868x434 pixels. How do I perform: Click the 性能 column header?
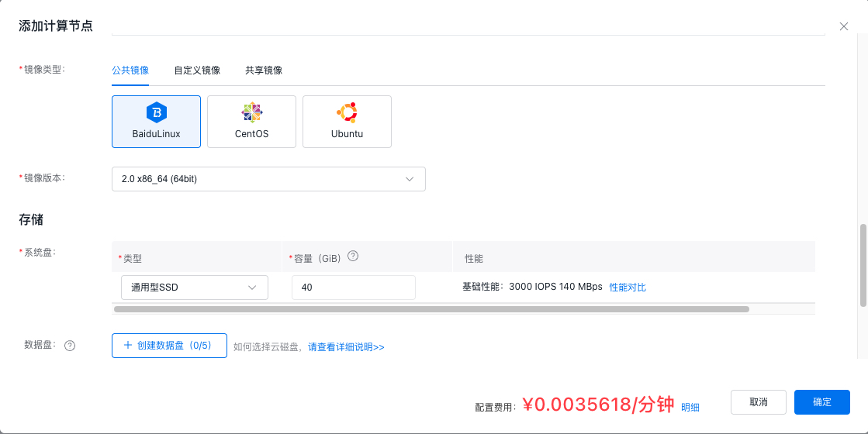pyautogui.click(x=474, y=259)
